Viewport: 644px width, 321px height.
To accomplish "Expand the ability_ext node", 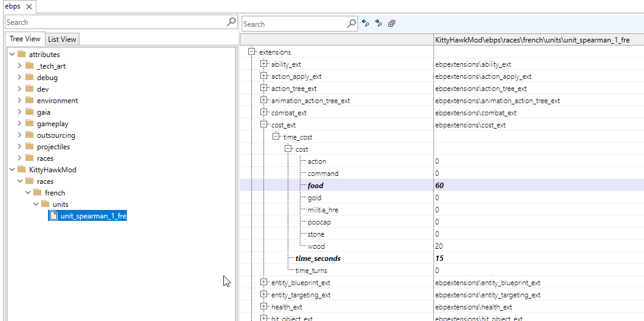I will [x=263, y=64].
